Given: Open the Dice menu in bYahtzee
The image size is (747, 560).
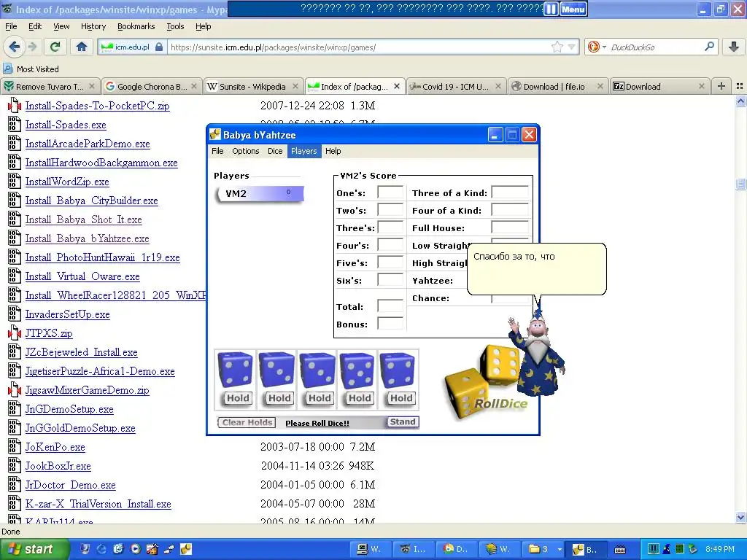Looking at the screenshot, I should click(x=275, y=151).
